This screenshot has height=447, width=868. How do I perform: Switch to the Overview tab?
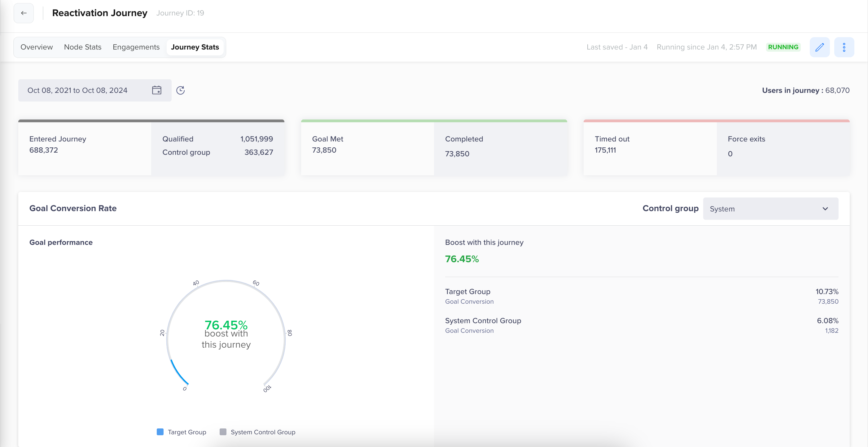(x=36, y=47)
